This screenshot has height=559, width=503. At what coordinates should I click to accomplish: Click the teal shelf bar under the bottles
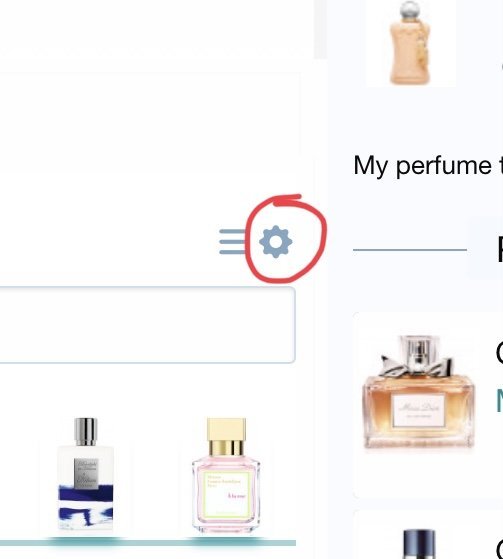coord(148,543)
